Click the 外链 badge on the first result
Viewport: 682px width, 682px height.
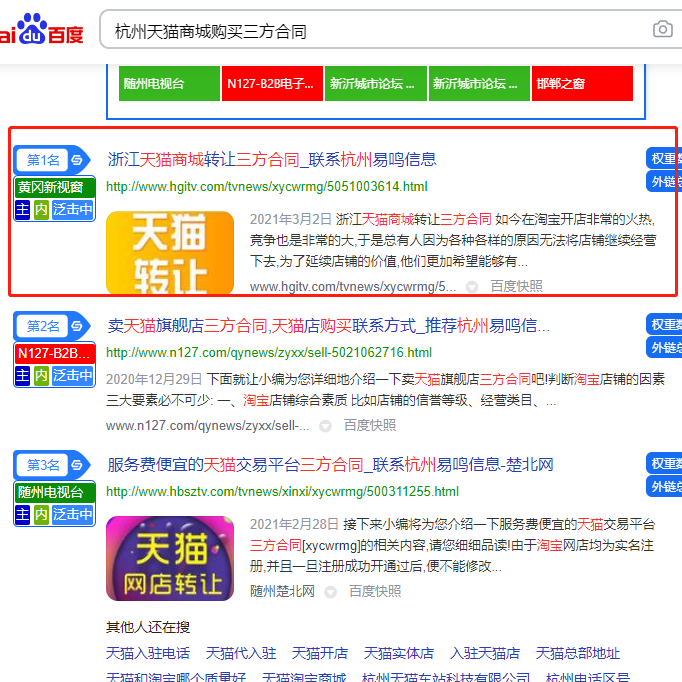664,181
